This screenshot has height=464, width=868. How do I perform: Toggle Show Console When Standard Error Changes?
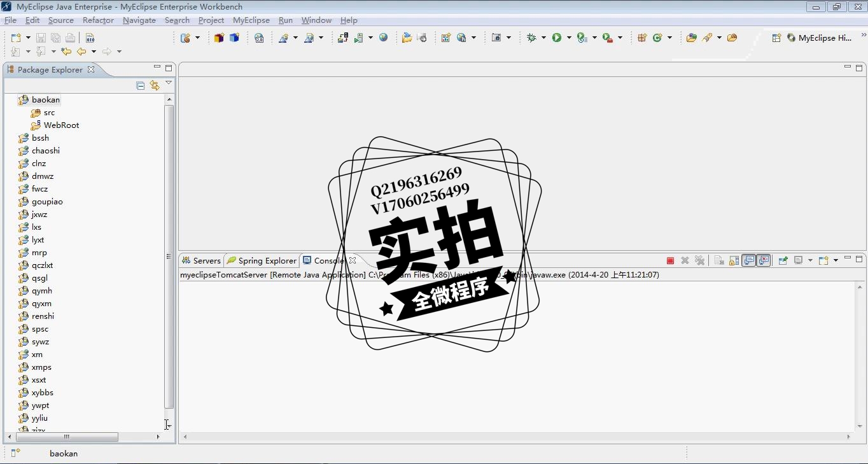pos(764,260)
